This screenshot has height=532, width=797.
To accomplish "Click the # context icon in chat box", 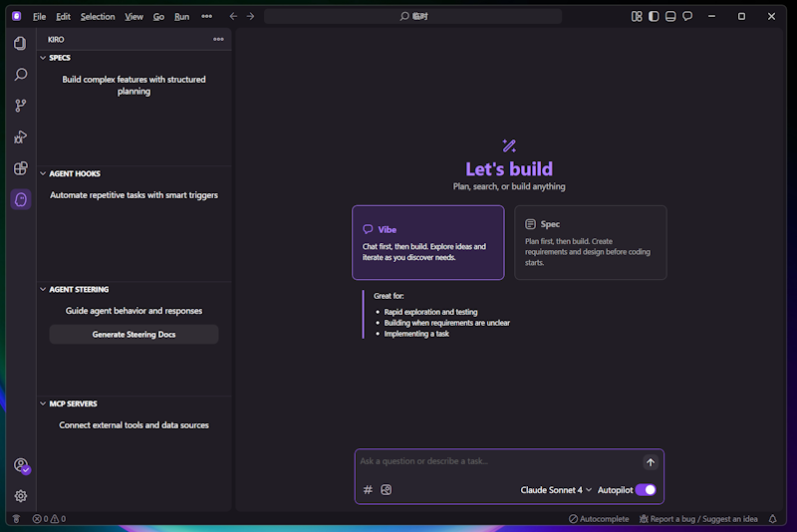I will pyautogui.click(x=368, y=489).
